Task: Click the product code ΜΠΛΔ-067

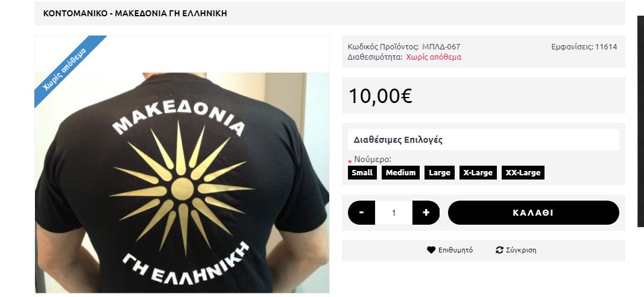Action: click(x=441, y=47)
